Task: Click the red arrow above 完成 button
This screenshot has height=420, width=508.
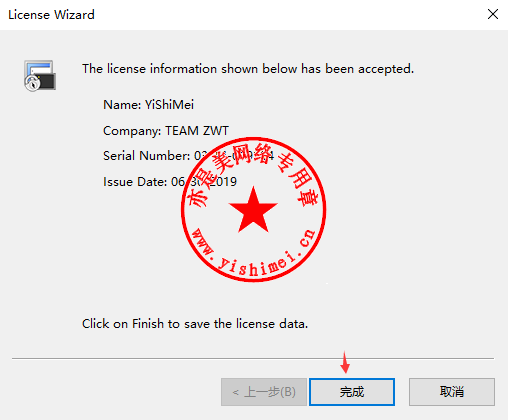Action: [x=345, y=362]
